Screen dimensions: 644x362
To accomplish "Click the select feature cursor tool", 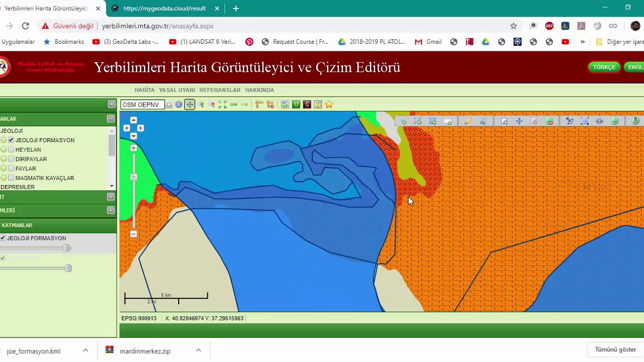I will coord(504,121).
